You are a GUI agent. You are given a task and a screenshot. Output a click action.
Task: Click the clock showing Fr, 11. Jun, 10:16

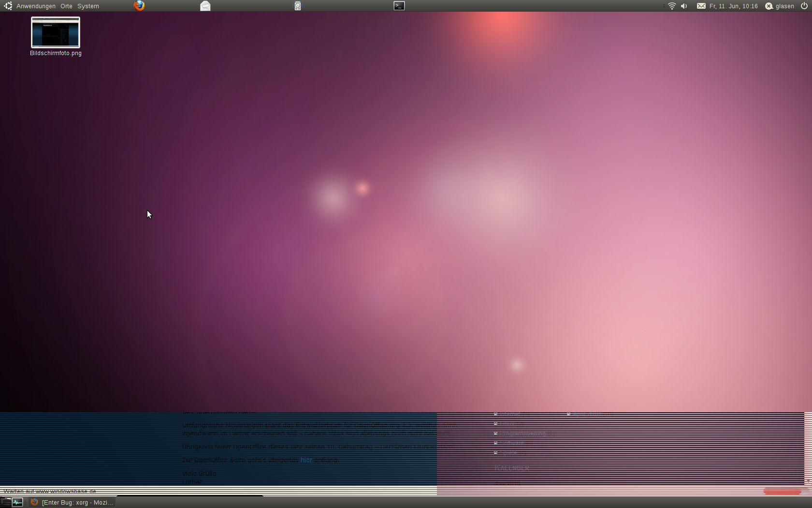733,6
